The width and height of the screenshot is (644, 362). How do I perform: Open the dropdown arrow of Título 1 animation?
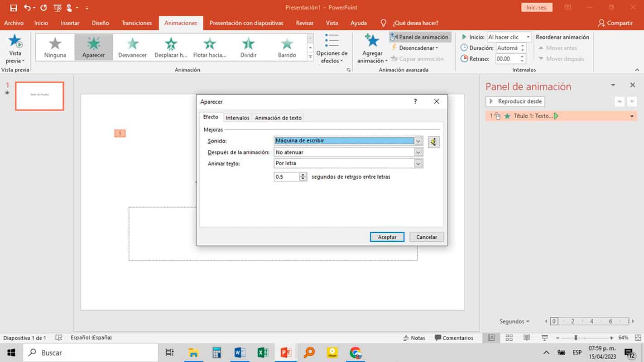tap(632, 116)
